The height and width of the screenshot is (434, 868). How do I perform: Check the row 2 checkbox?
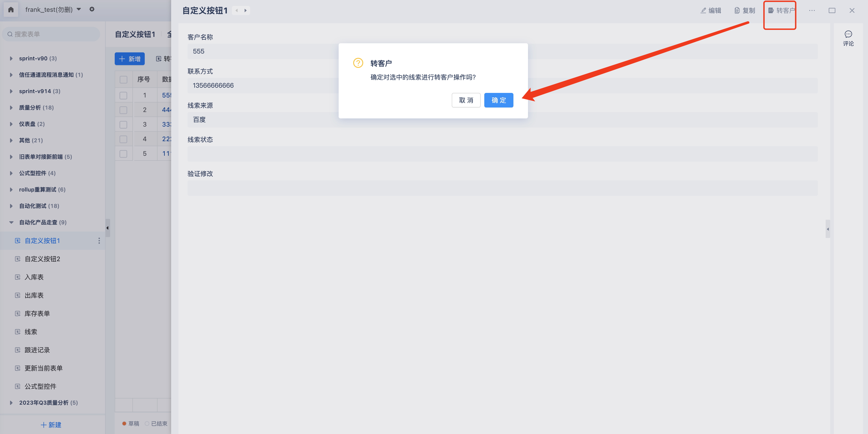[123, 110]
